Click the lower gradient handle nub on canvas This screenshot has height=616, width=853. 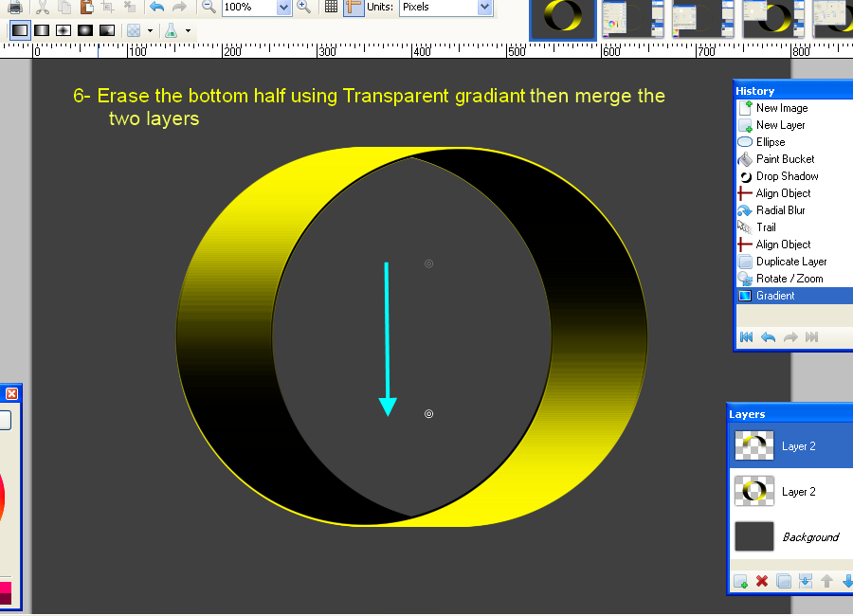point(428,414)
